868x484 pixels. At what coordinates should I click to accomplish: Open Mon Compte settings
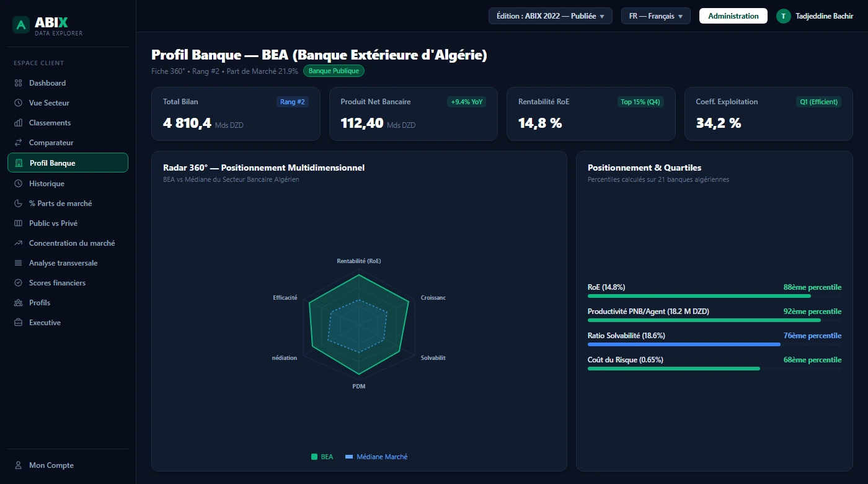click(x=68, y=465)
